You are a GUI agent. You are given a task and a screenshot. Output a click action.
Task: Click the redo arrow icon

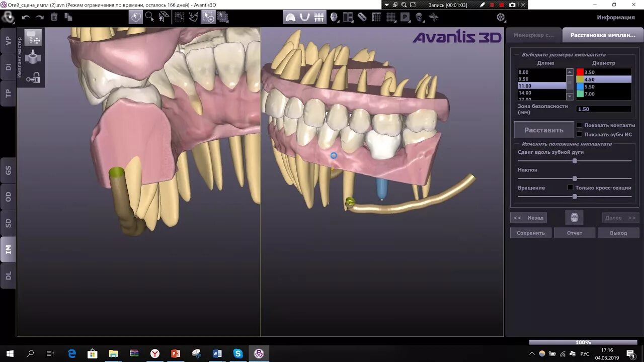40,17
